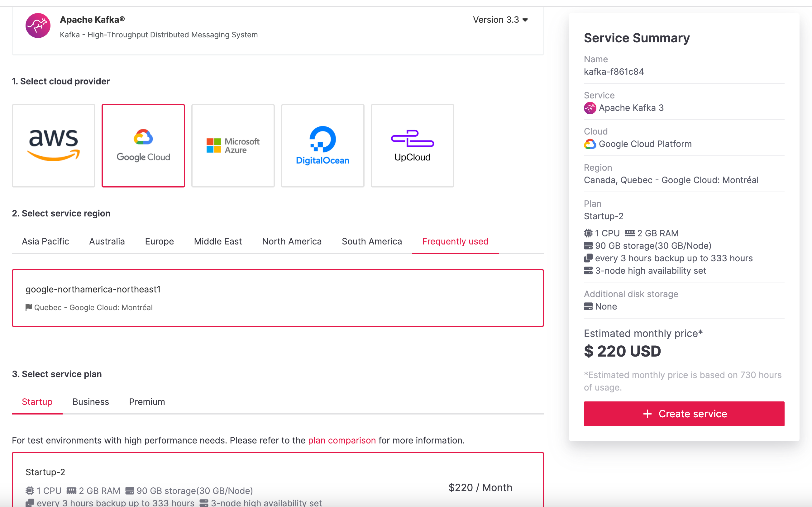Choose Microsoft Azure as cloud provider
Image resolution: width=812 pixels, height=507 pixels.
[x=233, y=145]
